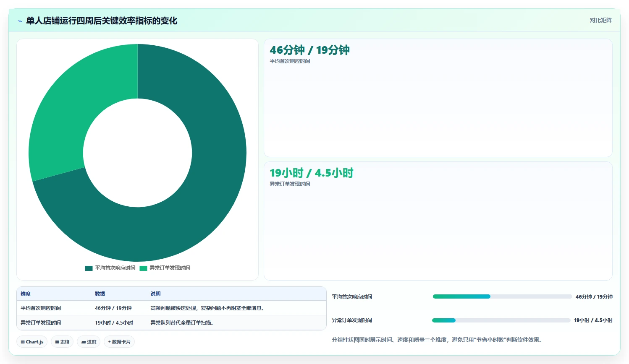Click the 进度 tag chip
The height and width of the screenshot is (364, 629).
point(89,342)
